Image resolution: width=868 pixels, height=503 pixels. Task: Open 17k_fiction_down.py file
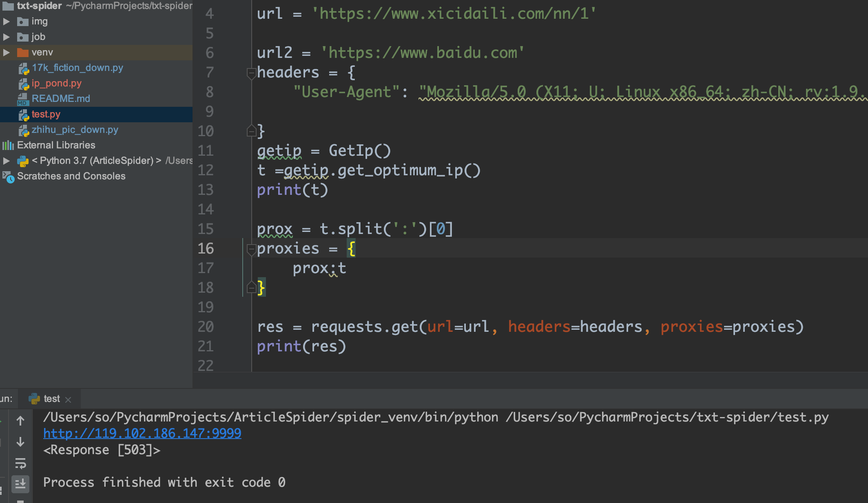[x=77, y=68]
